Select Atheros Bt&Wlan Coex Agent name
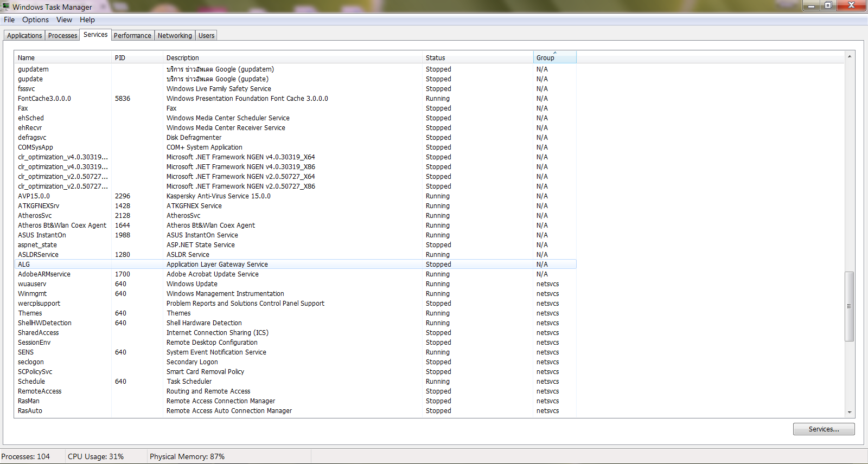This screenshot has height=464, width=868. pyautogui.click(x=62, y=225)
